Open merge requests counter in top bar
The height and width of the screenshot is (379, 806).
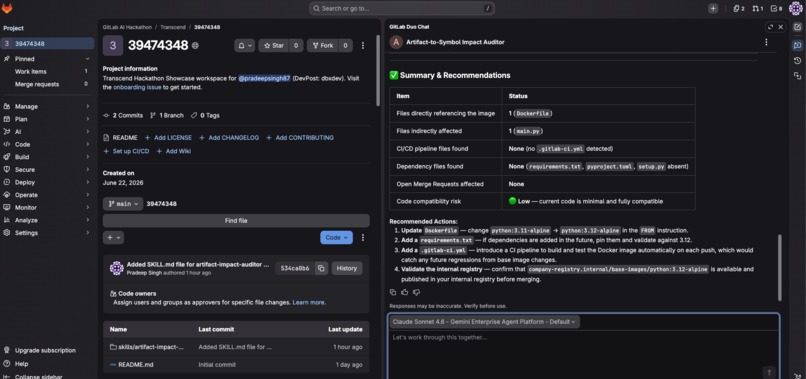tap(758, 9)
